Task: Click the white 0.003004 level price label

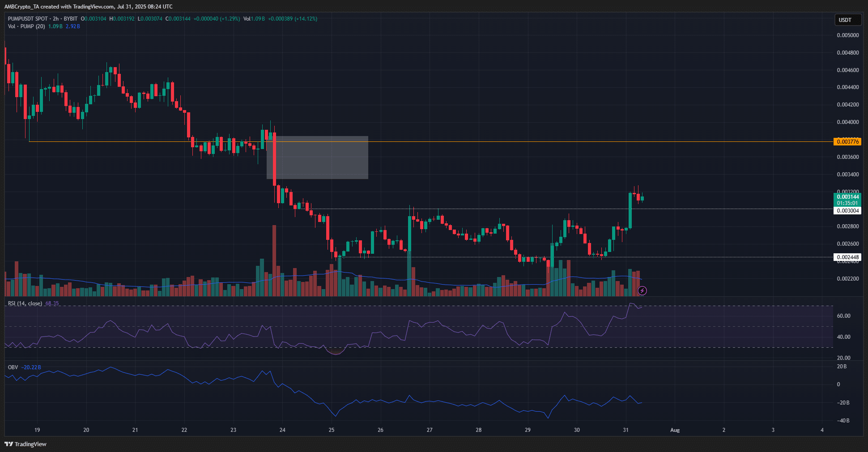Action: tap(847, 211)
